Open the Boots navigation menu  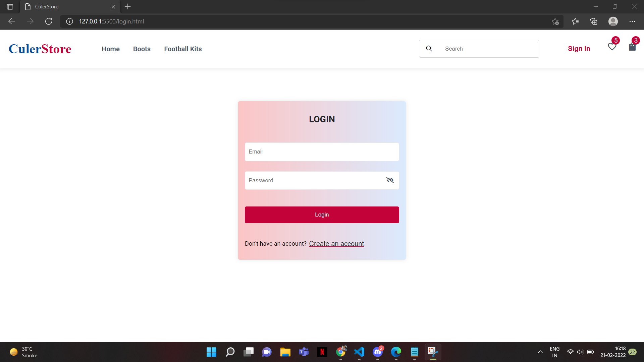(142, 49)
